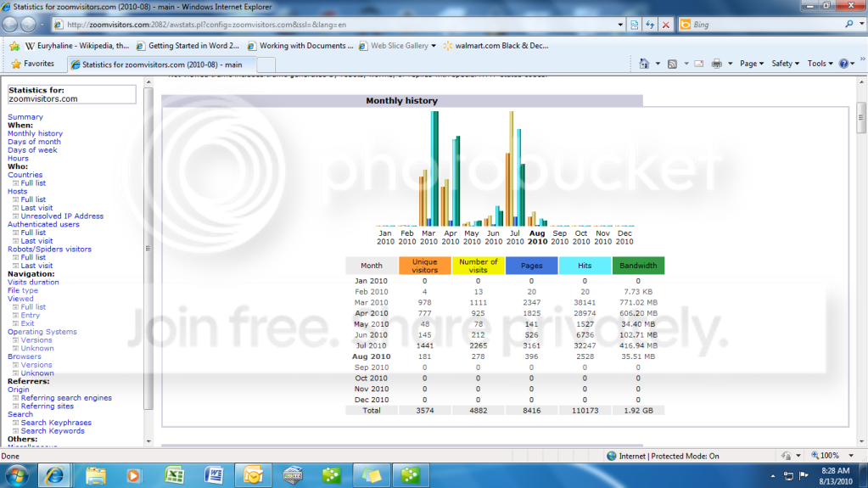Open the Safety menu dropdown
868x488 pixels.
[x=785, y=64]
